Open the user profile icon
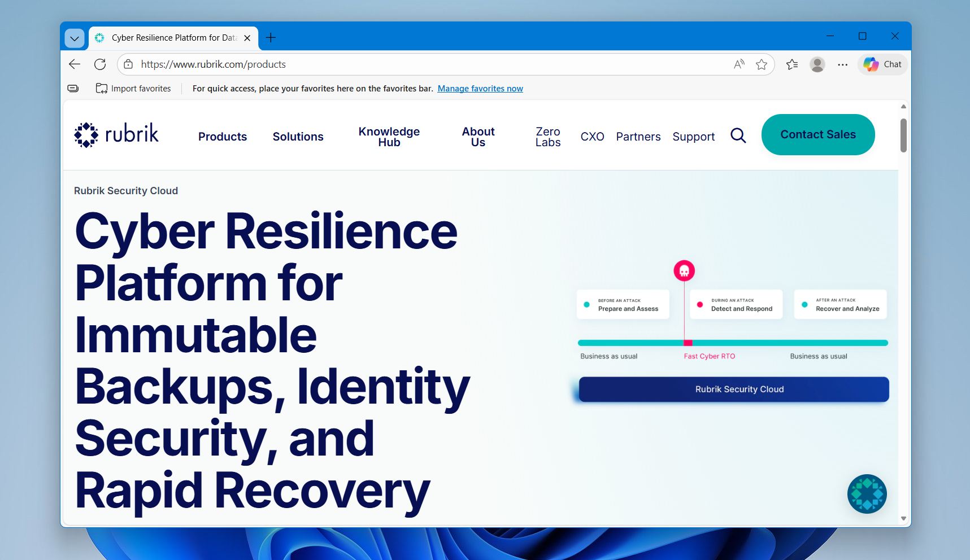 [x=817, y=64]
